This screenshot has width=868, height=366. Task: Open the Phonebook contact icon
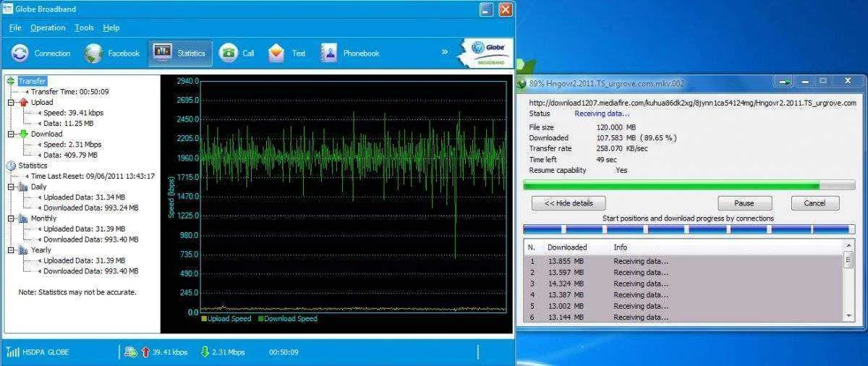329,53
